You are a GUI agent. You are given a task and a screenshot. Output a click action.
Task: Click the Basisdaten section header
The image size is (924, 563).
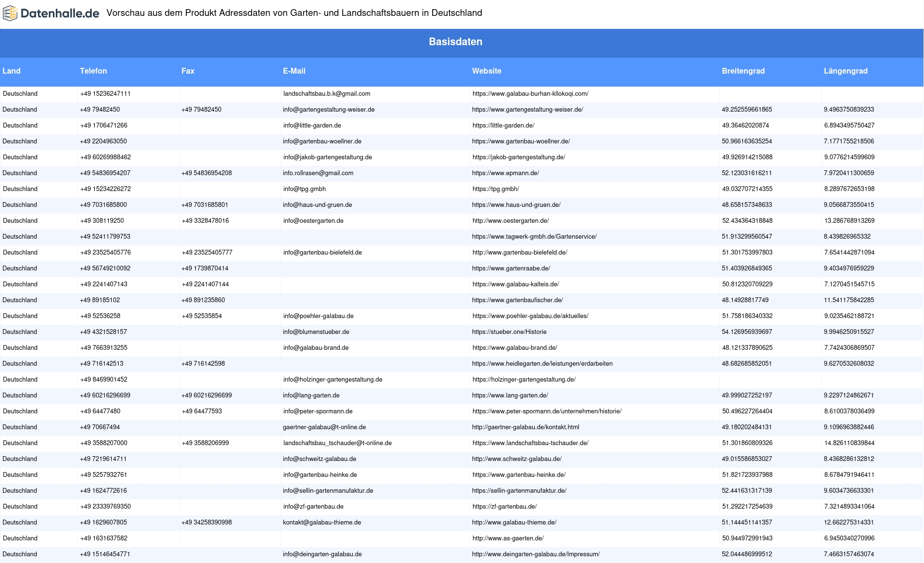tap(456, 42)
